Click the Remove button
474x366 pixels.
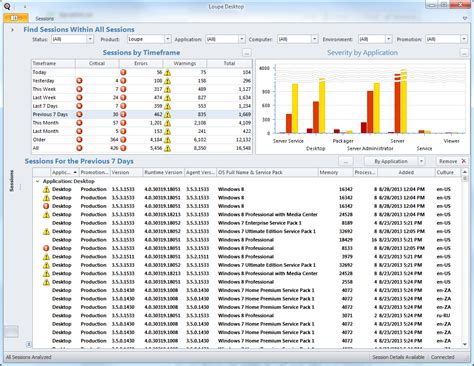tap(452, 161)
